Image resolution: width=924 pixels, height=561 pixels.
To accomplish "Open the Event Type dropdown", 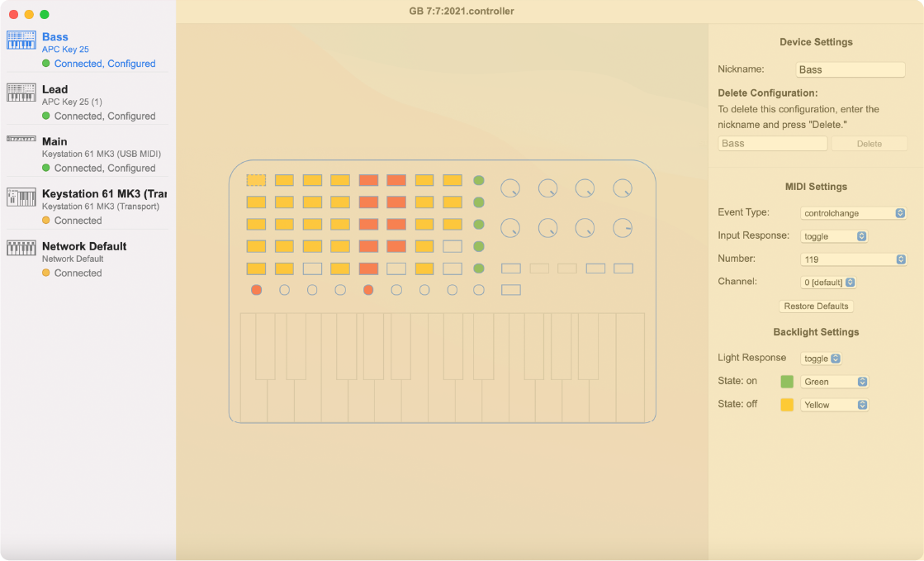I will pos(854,213).
